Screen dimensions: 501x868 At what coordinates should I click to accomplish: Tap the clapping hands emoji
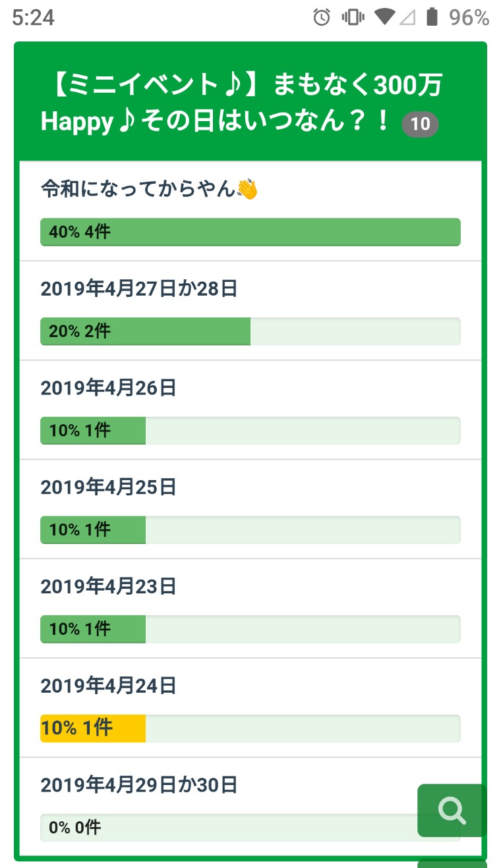pyautogui.click(x=247, y=190)
